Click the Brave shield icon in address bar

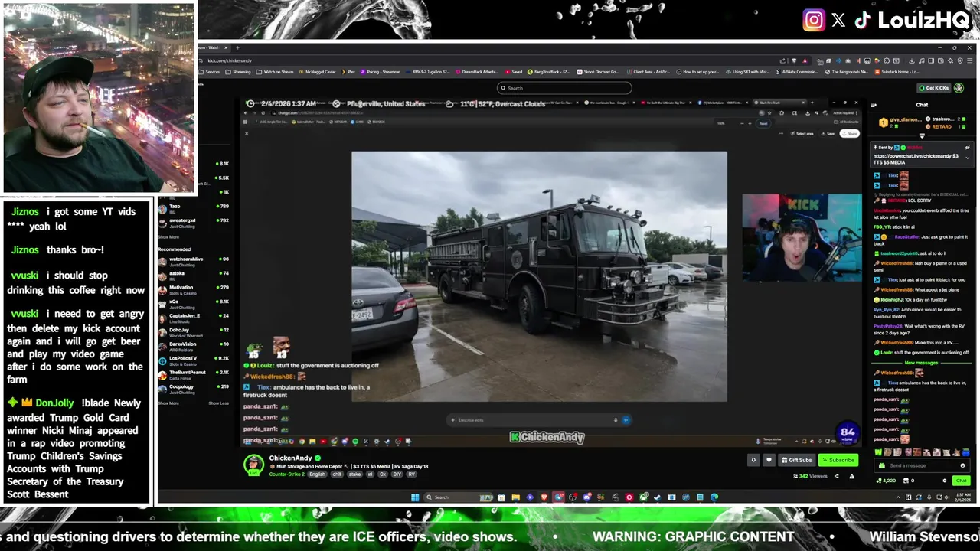tap(794, 60)
